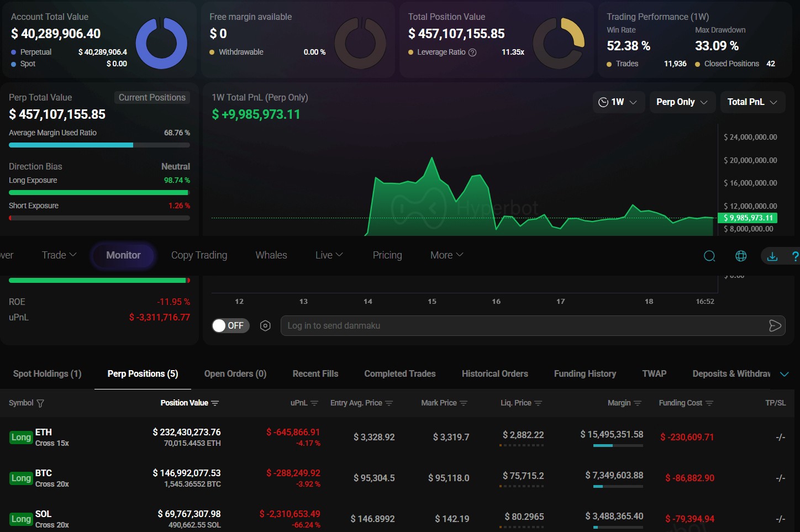Open the 1W time range dropdown
Viewport: 800px width, 532px height.
click(x=618, y=102)
